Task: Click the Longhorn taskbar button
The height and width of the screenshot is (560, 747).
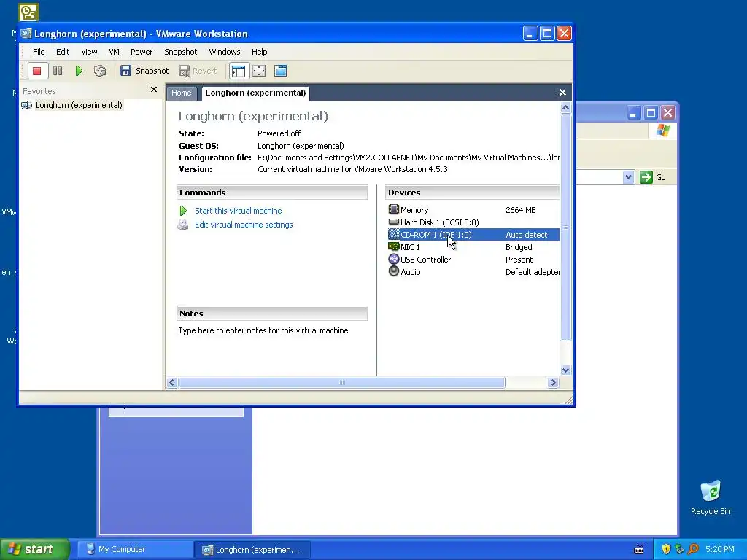Action: point(252,550)
